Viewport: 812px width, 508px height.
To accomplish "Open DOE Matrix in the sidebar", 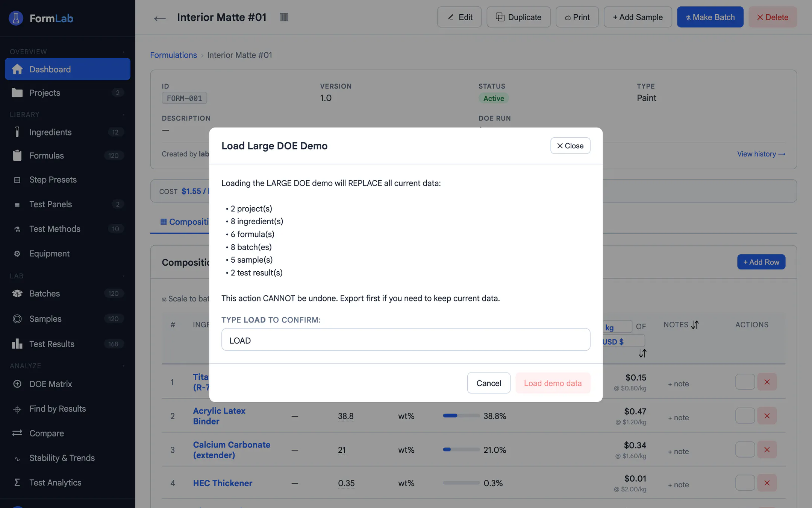I will coord(68,384).
